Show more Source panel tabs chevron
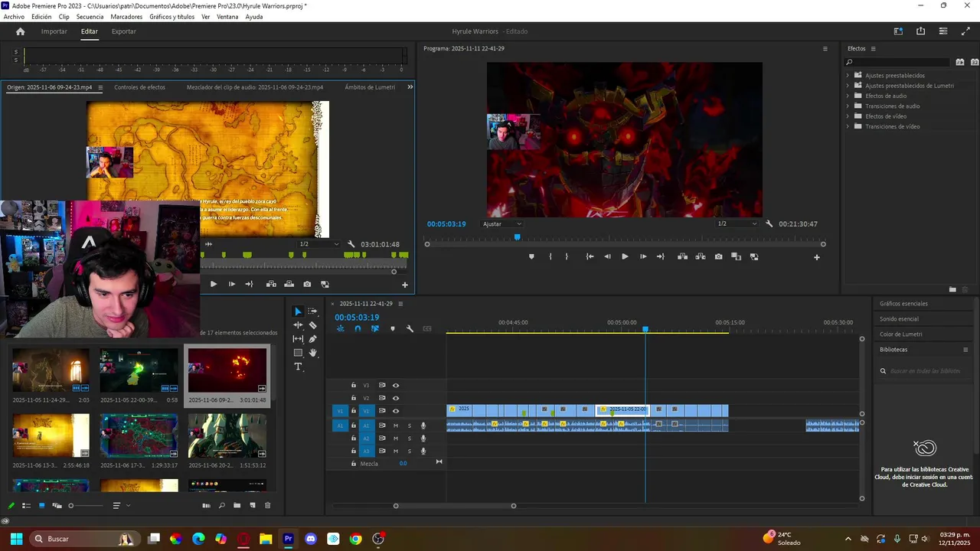 (x=410, y=87)
